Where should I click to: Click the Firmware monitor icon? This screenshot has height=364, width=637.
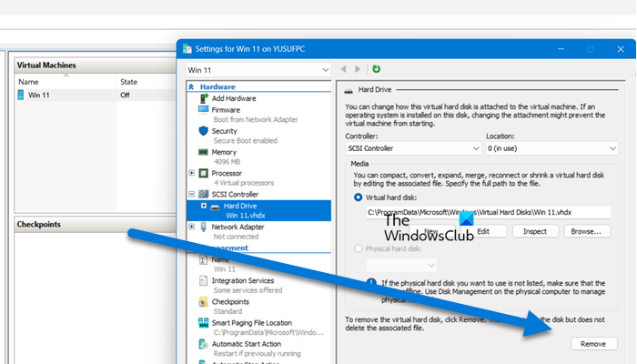(203, 110)
